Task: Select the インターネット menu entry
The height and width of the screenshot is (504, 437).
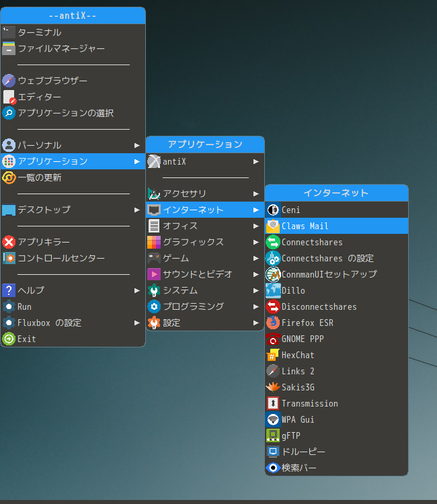Action: coord(205,210)
